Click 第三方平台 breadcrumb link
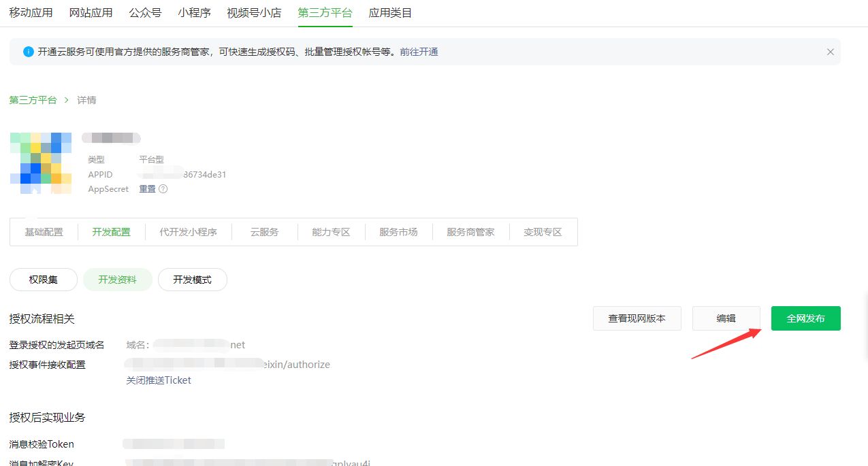Viewport: 868px width, 466px height. point(33,100)
